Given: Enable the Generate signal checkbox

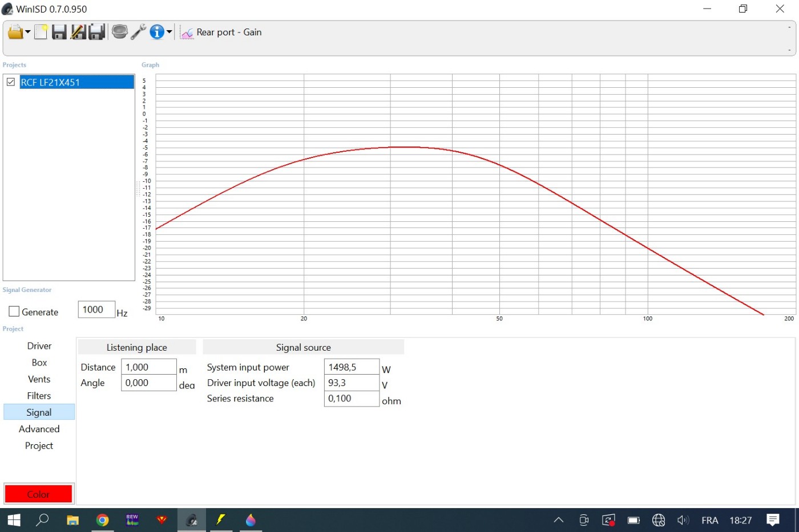Looking at the screenshot, I should click(x=14, y=312).
